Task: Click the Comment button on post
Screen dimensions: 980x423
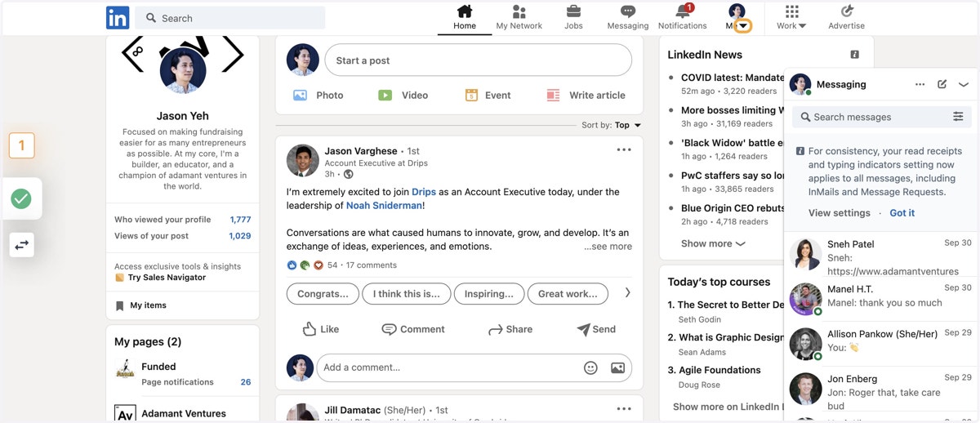Action: coord(413,329)
